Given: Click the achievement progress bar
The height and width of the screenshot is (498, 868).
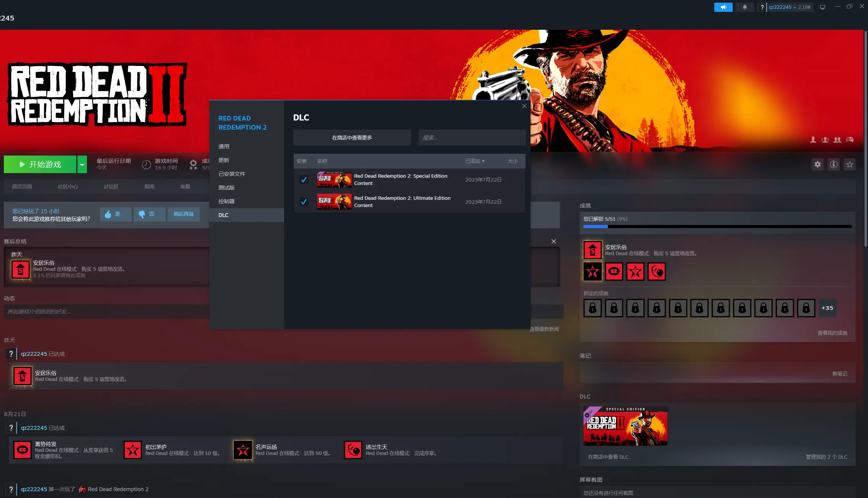Looking at the screenshot, I should pos(717,227).
